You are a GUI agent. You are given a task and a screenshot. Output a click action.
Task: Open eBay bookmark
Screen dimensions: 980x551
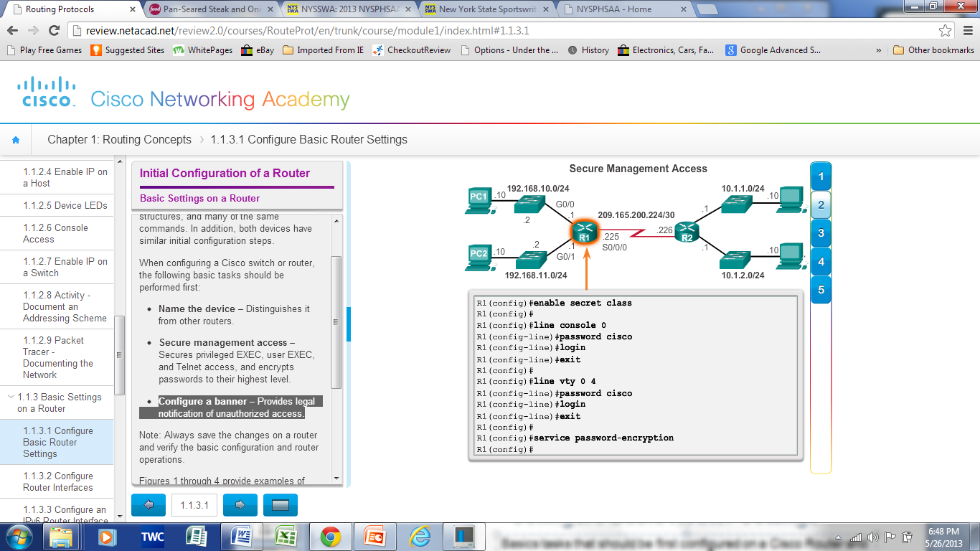pos(258,50)
